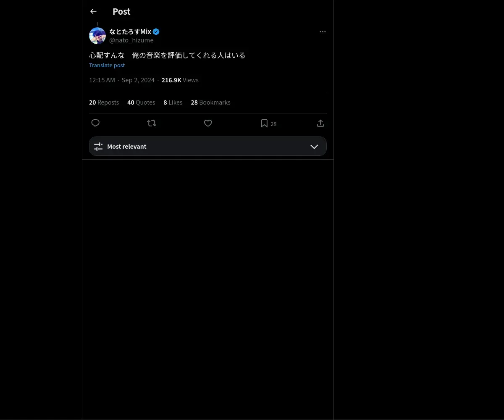
Task: Click the Translate post link
Action: pyautogui.click(x=107, y=65)
